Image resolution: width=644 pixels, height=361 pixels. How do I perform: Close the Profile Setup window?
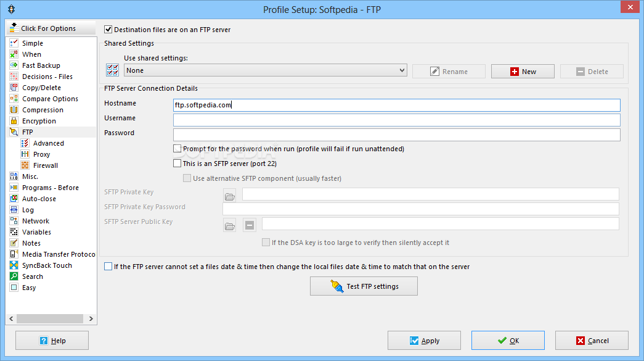coord(630,7)
